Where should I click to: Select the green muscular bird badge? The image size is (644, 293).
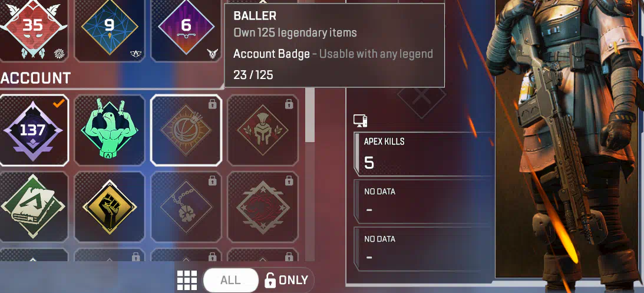110,130
